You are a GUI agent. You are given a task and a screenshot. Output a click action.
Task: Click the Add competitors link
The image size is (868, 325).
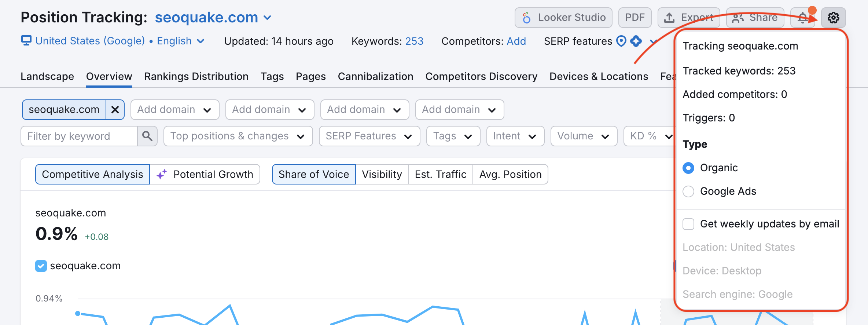516,41
